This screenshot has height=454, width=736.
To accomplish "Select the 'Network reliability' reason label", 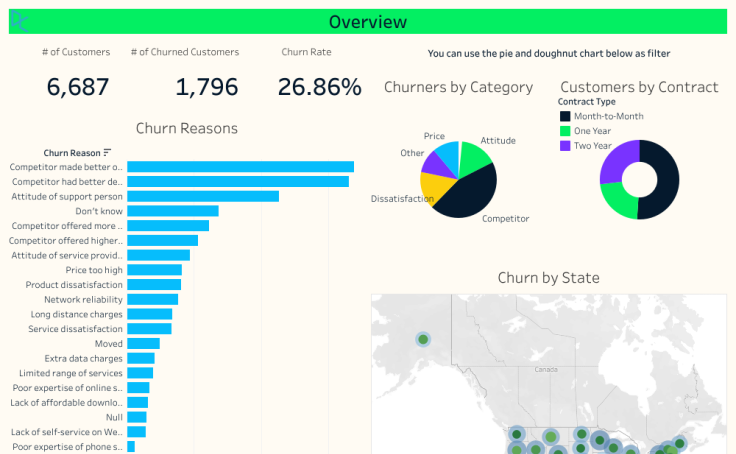I will [x=83, y=299].
